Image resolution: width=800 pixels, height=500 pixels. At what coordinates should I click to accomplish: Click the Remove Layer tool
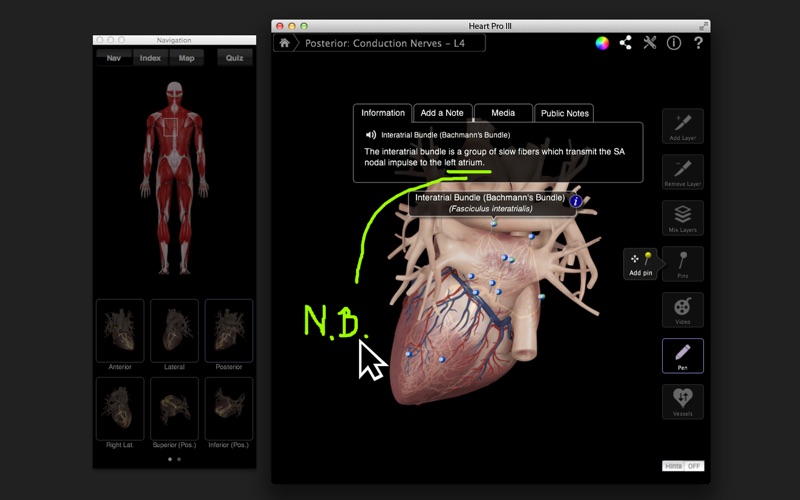point(683,172)
